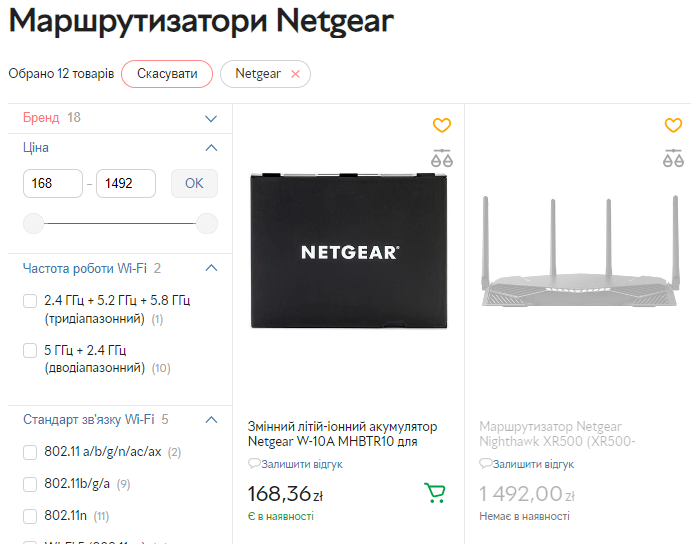The width and height of the screenshot is (691, 544).
Task: Collapse the Частота роботи Wi-Fi section
Action: [x=211, y=268]
